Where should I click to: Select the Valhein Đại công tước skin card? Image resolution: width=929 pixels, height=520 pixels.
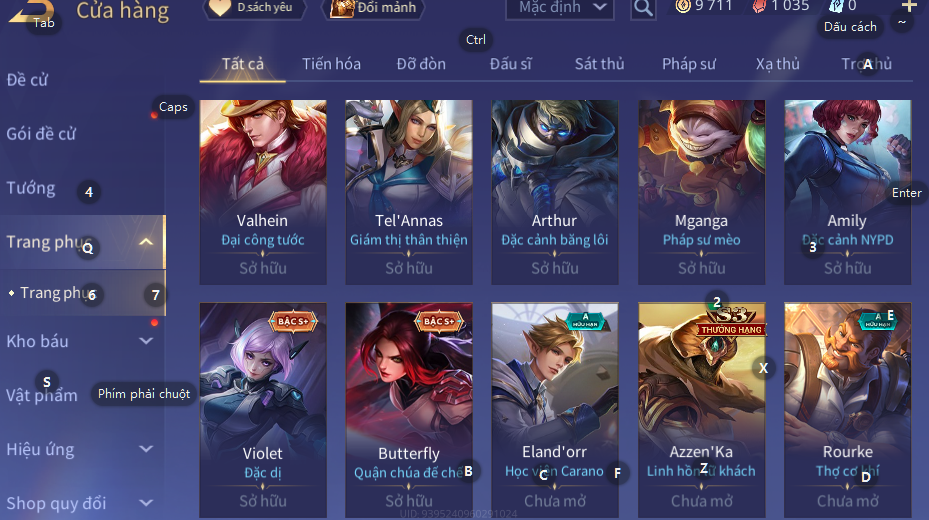(263, 192)
